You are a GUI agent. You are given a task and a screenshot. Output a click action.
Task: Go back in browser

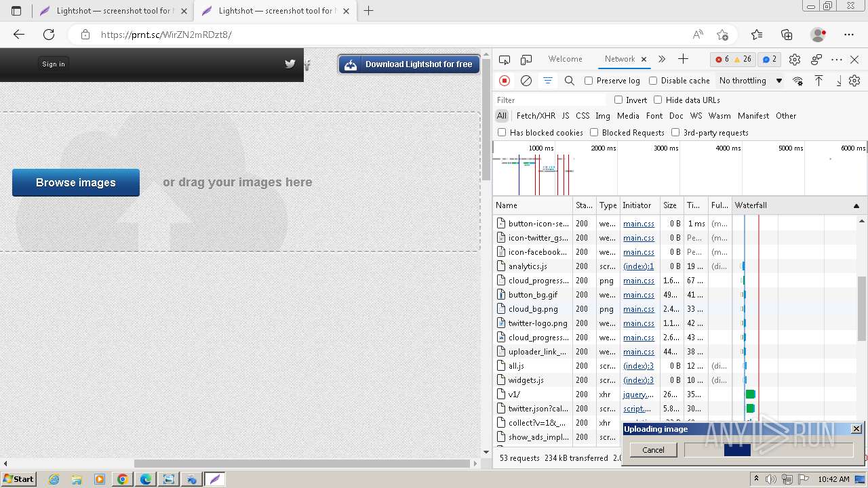[x=19, y=35]
